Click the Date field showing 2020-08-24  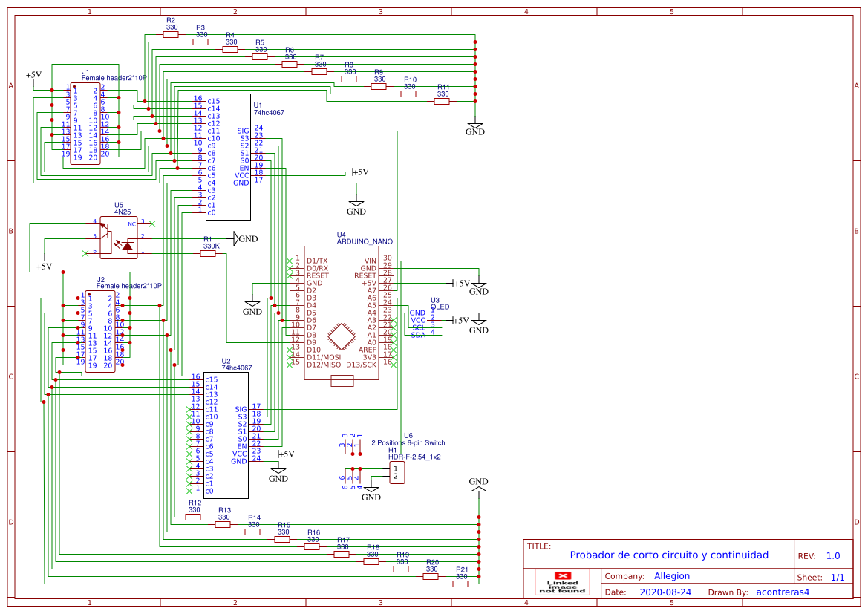click(x=665, y=592)
